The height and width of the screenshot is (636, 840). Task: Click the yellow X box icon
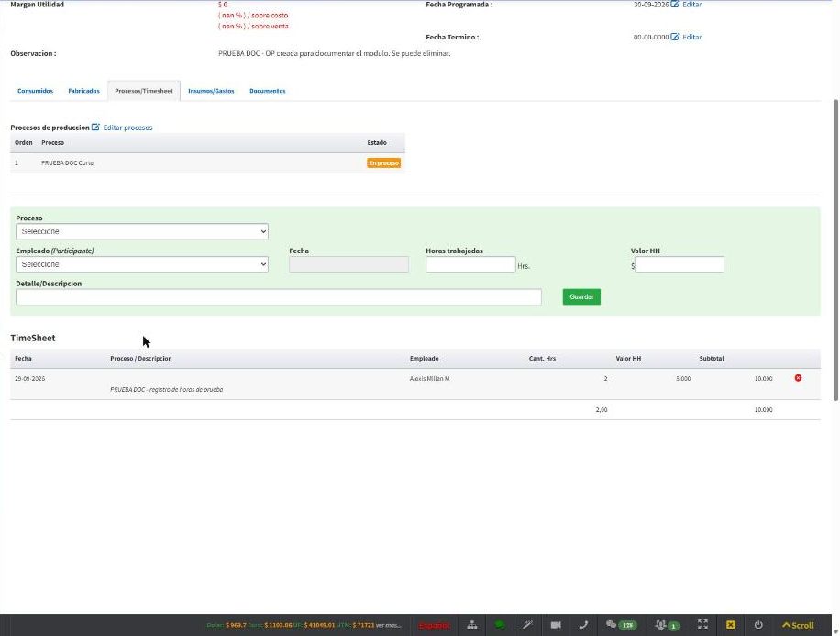click(730, 625)
